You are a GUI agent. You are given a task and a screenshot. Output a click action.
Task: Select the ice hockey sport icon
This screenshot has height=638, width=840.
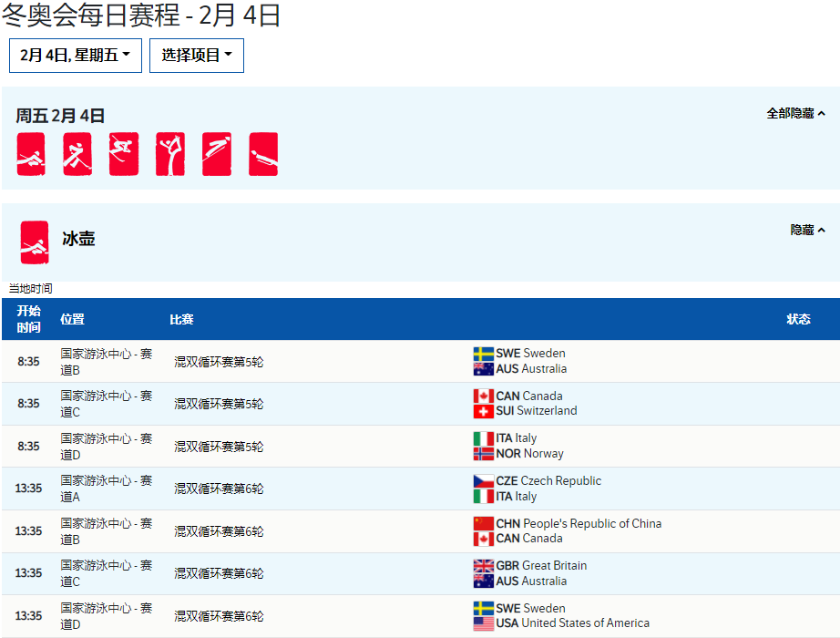[x=77, y=154]
